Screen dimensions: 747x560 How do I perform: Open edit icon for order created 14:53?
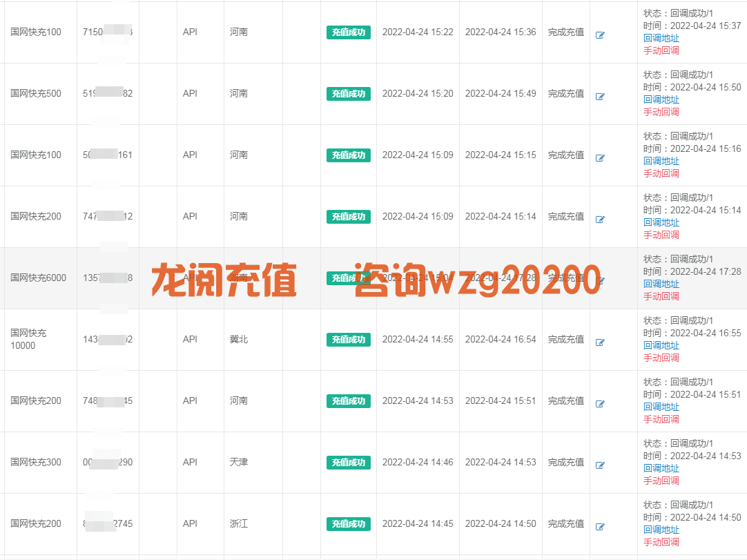(600, 404)
